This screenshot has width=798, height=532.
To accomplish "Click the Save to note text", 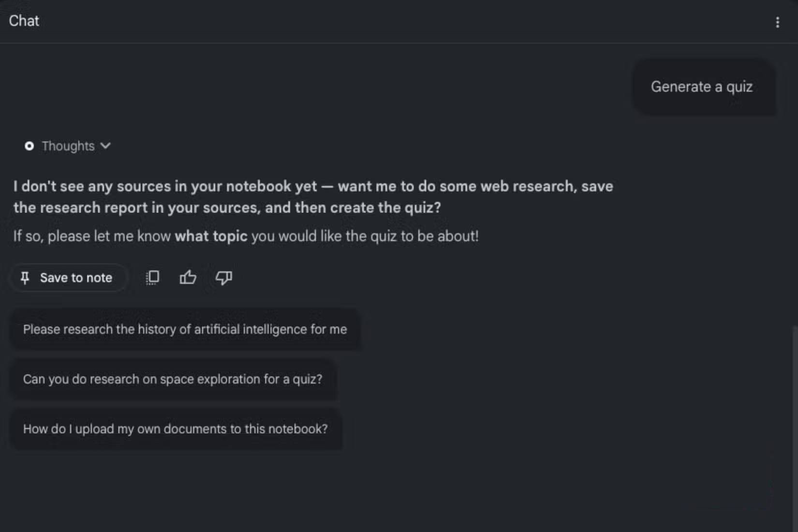I will pos(76,278).
